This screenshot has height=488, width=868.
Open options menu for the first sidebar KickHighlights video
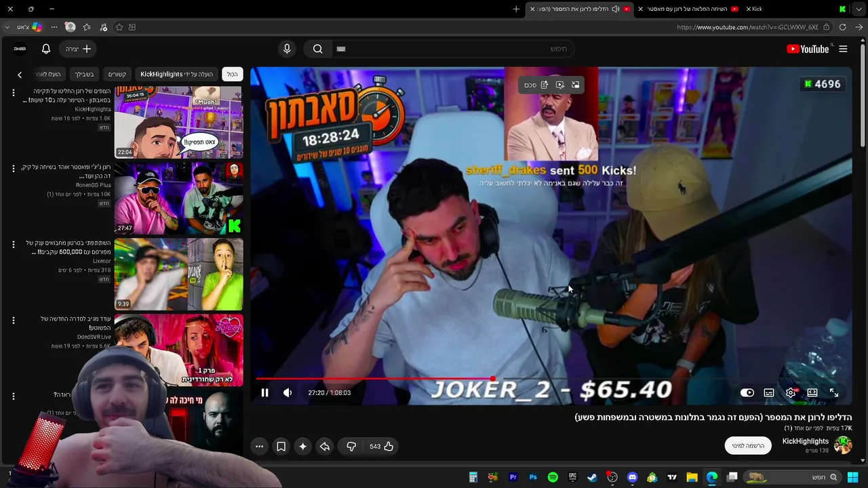point(13,93)
